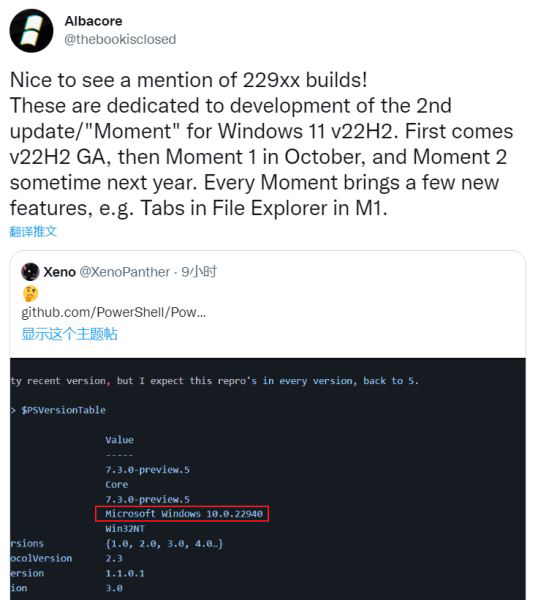Select the $PSVersionTable command text
Screen dimensions: 538x600
tap(64, 410)
